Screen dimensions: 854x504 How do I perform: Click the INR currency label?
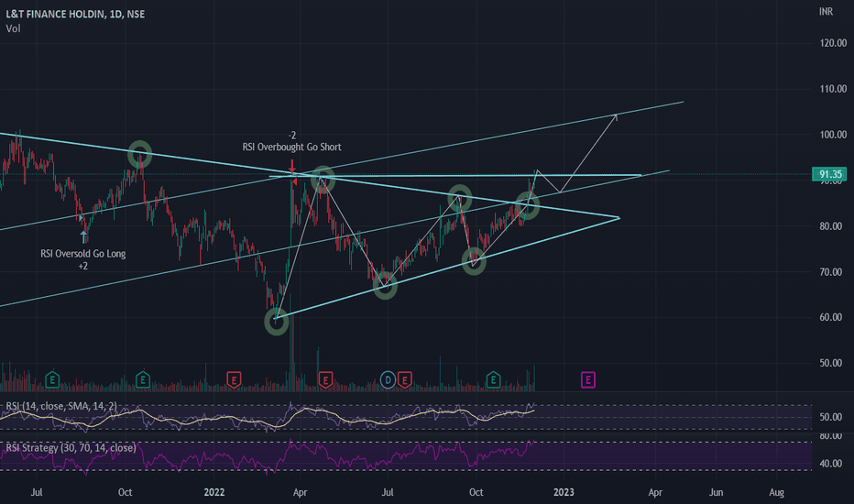tap(826, 11)
